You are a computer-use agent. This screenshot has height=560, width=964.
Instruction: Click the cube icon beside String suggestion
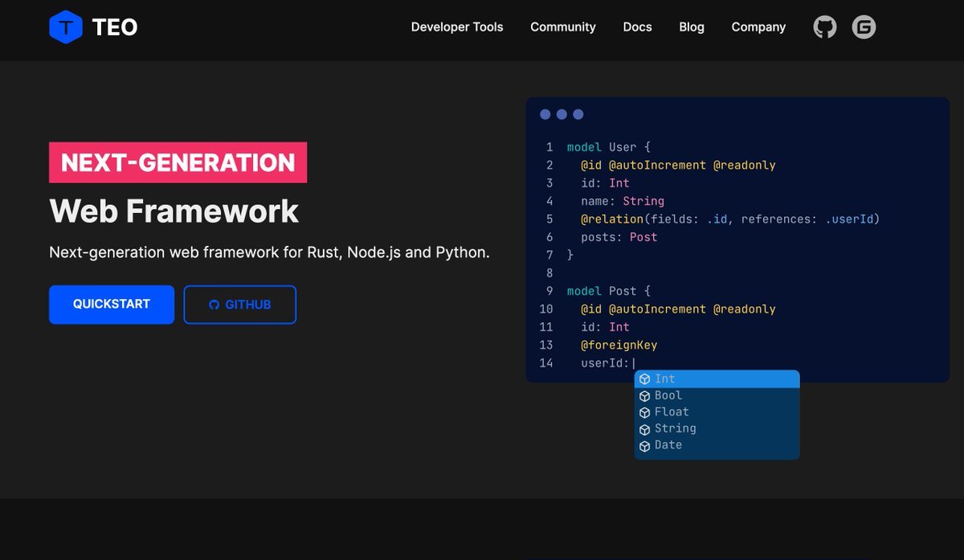click(x=644, y=429)
